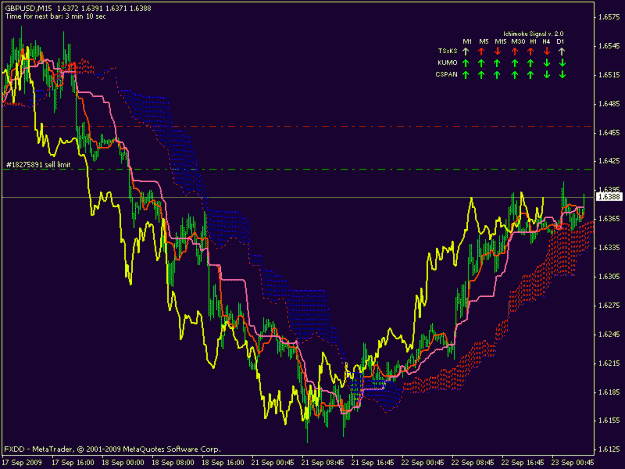Click the H4 timeframe column header
The height and width of the screenshot is (469, 625).
(x=546, y=41)
